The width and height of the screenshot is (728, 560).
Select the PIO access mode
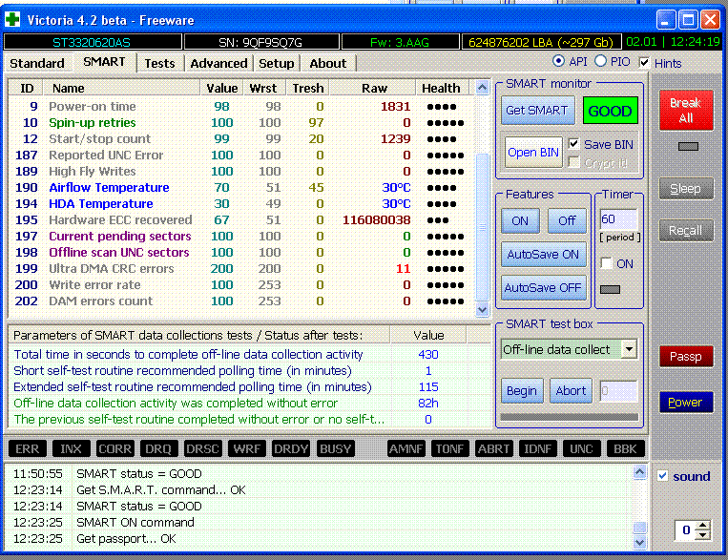(x=600, y=61)
